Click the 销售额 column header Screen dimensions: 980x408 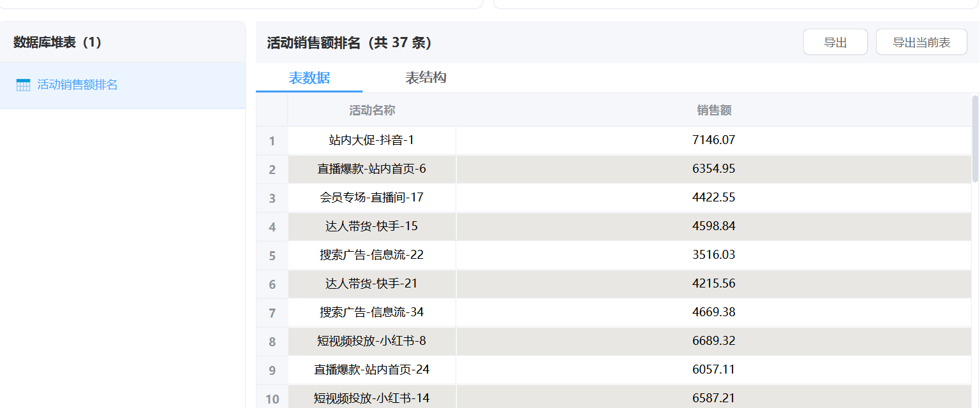713,110
